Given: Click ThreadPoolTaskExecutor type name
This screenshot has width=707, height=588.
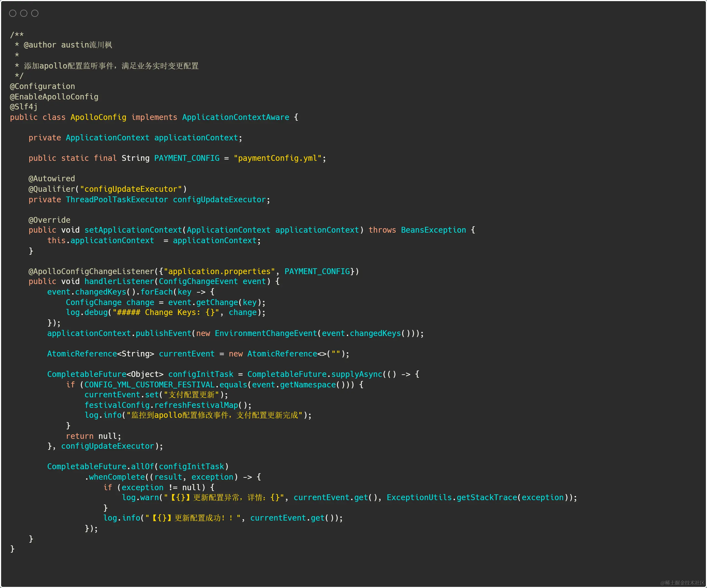Looking at the screenshot, I should coord(117,200).
